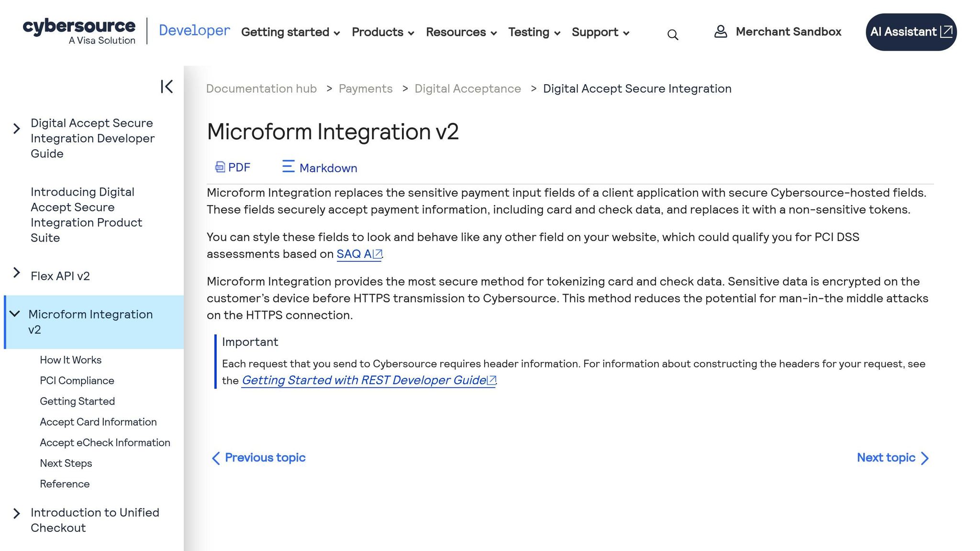Image resolution: width=980 pixels, height=551 pixels.
Task: Click the PDF document icon
Action: [220, 167]
